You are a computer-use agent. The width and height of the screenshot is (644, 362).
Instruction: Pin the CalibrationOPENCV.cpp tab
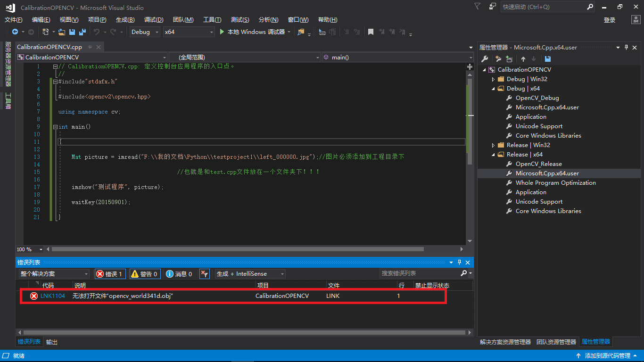coord(89,47)
